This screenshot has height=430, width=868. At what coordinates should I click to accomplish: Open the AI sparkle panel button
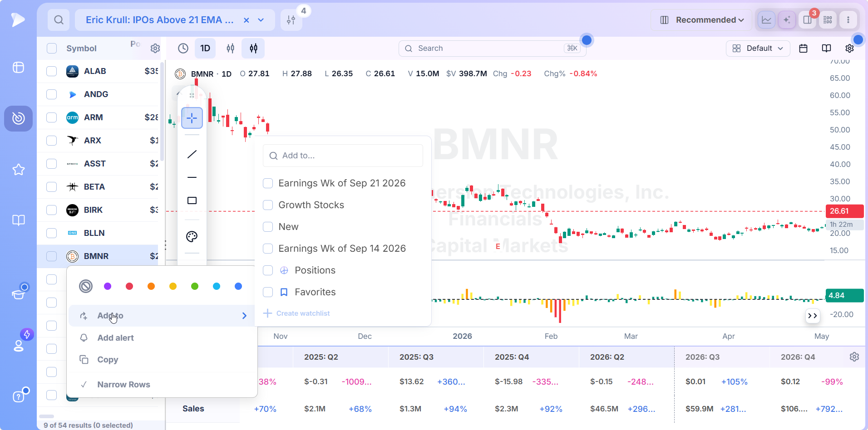pos(787,20)
